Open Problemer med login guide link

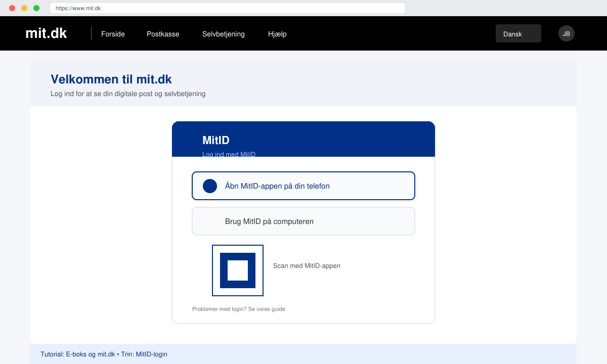coord(239,309)
